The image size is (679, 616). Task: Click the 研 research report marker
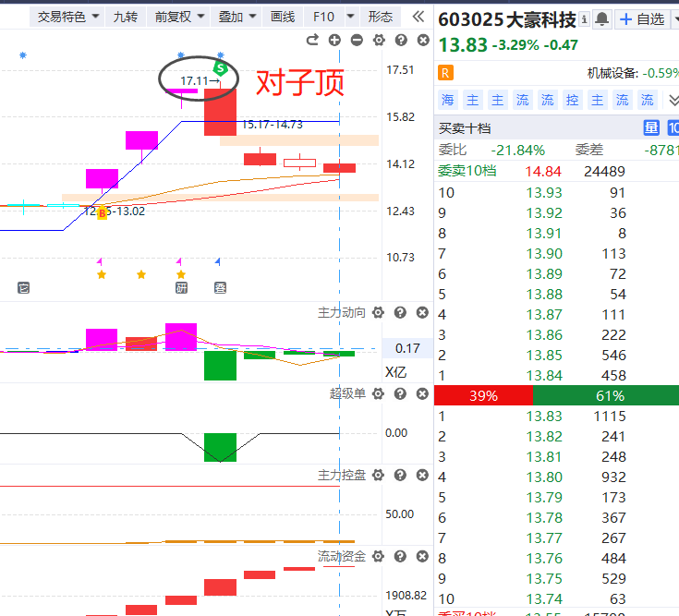tap(181, 288)
